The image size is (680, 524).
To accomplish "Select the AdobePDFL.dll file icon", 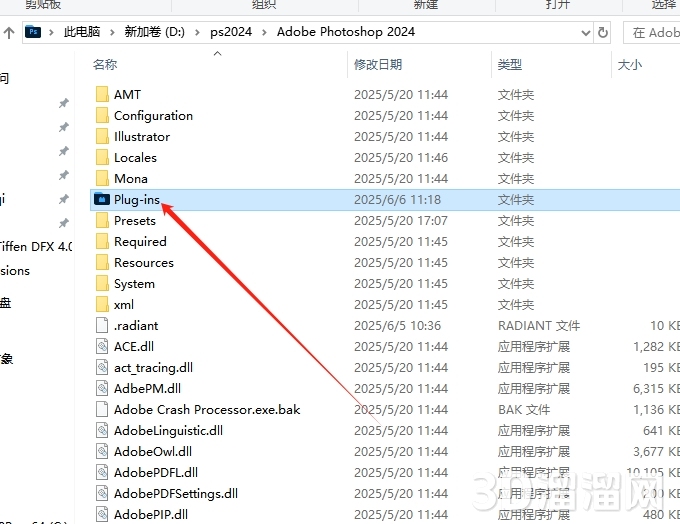I will [x=102, y=472].
